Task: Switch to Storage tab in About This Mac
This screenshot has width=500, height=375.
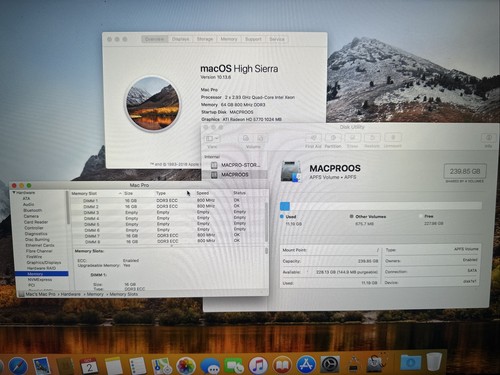Action: tap(205, 39)
